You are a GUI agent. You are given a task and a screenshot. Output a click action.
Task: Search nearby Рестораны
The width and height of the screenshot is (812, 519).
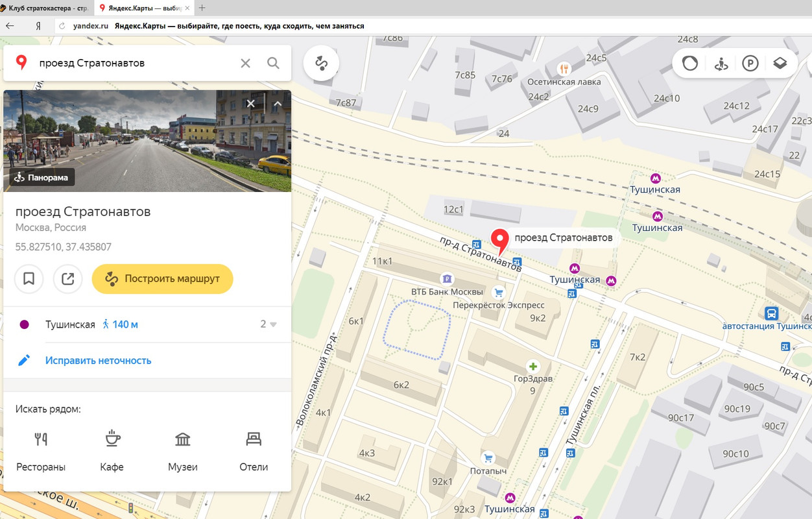(41, 452)
